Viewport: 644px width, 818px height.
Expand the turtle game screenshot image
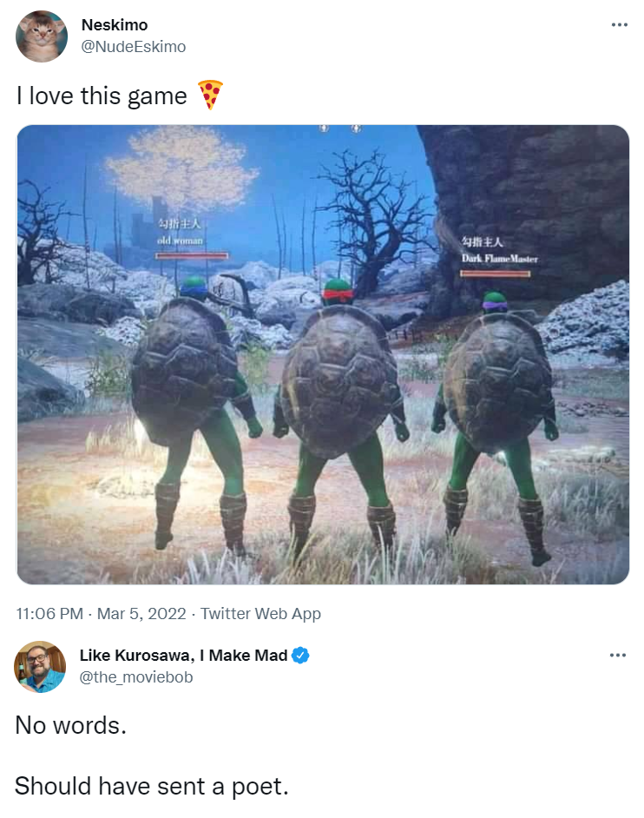[323, 354]
